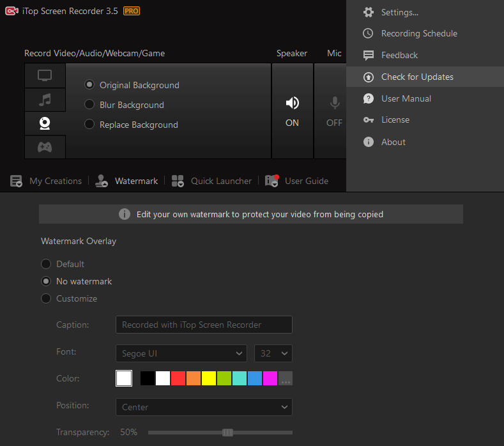This screenshot has width=504, height=446.
Task: Click the PRO badge
Action: [132, 11]
